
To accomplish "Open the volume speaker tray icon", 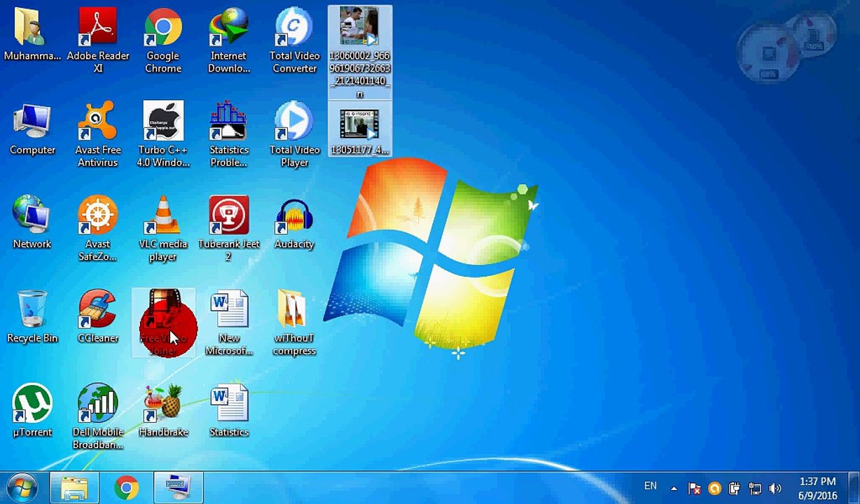I will click(x=775, y=489).
